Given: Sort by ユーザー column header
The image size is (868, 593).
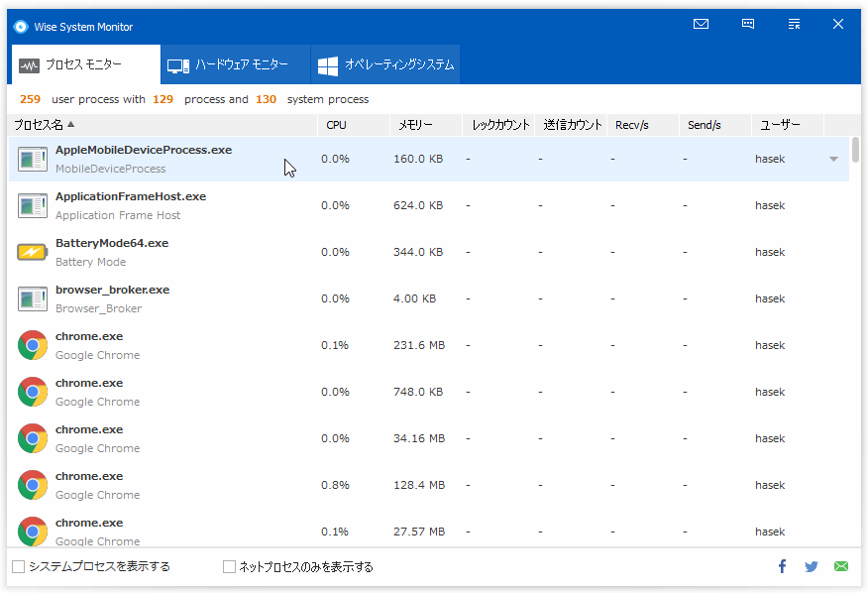Looking at the screenshot, I should 788,125.
